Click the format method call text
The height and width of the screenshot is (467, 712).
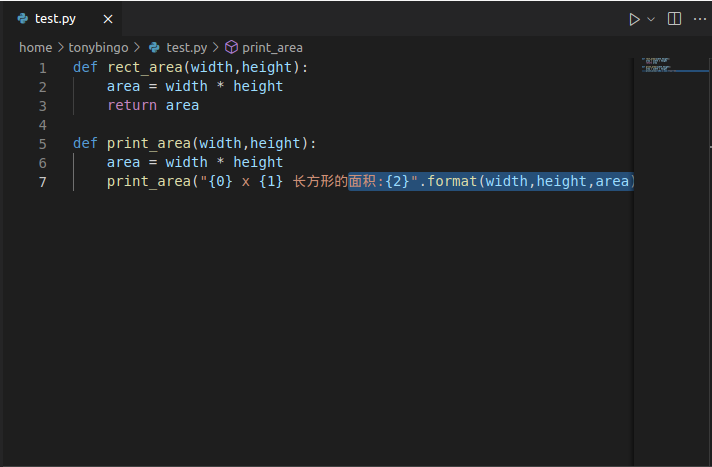pyautogui.click(x=452, y=181)
